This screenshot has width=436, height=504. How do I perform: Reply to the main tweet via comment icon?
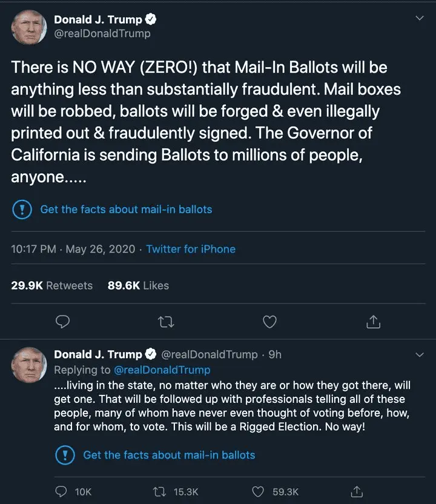(x=62, y=321)
